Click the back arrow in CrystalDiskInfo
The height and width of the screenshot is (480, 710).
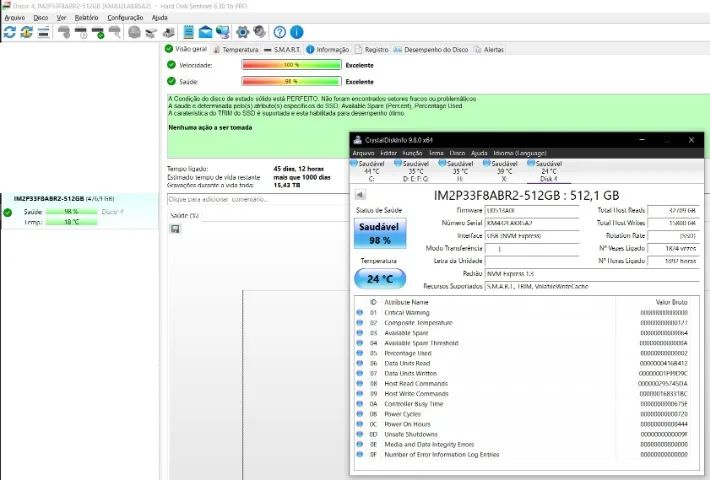pos(360,195)
